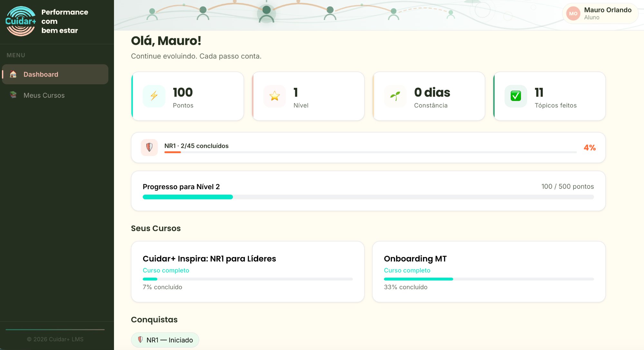Click the green checkmark Tópicos feitos icon
Screen dimensions: 644x350
coord(515,96)
